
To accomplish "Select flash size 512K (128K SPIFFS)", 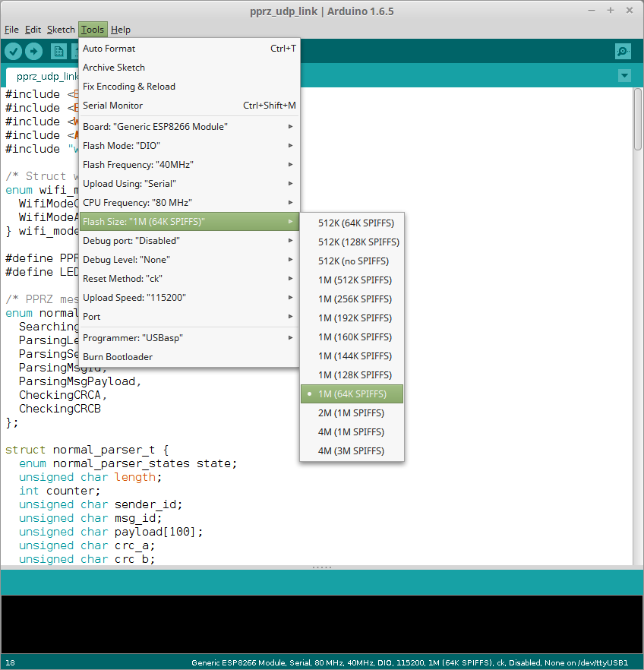I will tap(352, 242).
